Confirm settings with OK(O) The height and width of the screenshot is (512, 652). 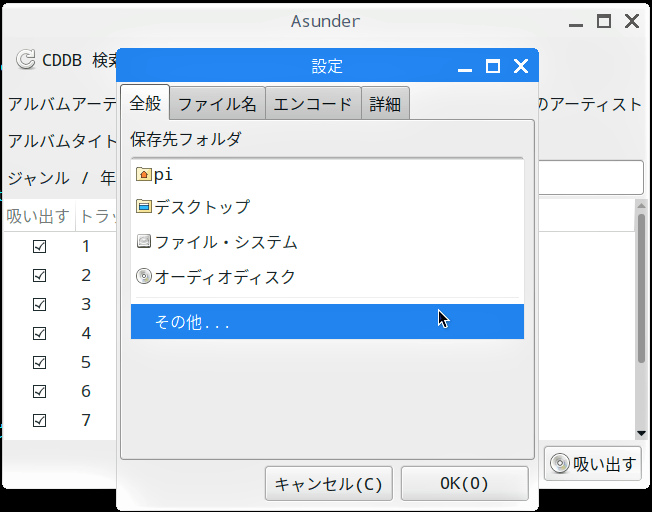464,483
